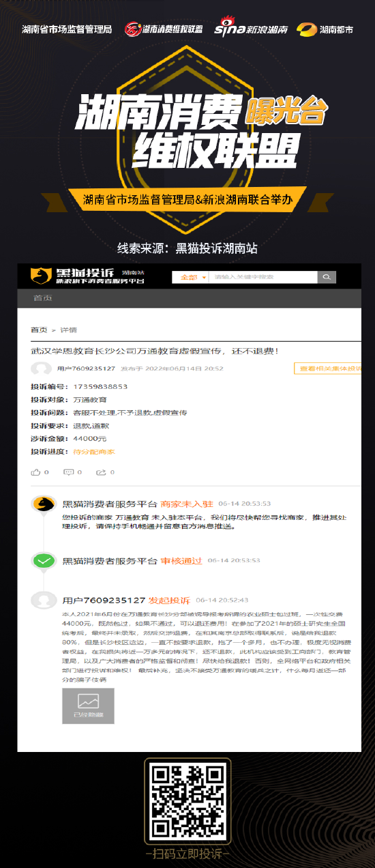Click the 审核通过 status label
The width and height of the screenshot is (375, 868).
tap(181, 561)
